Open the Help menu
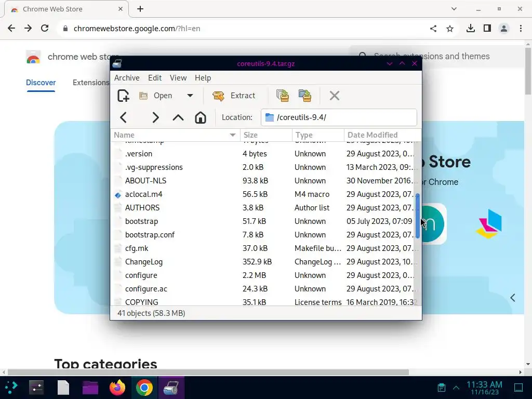 coord(203,78)
